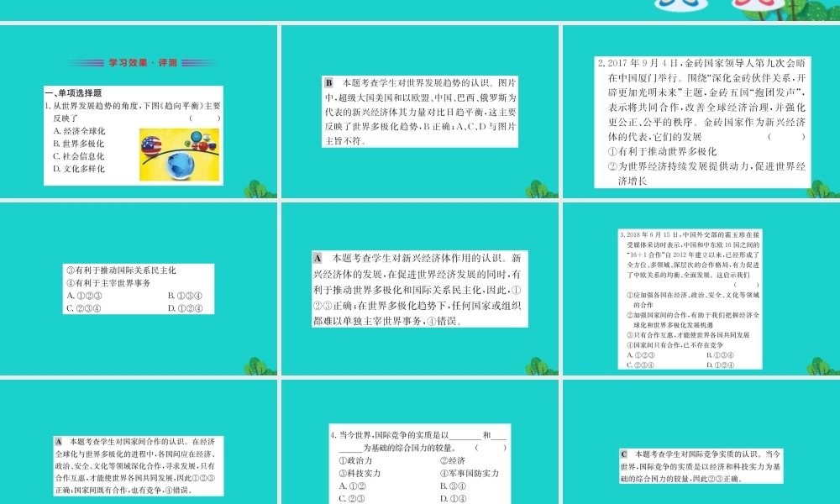The width and height of the screenshot is (840, 504).
Task: Select option C. 社会信息化
Action: point(79,156)
